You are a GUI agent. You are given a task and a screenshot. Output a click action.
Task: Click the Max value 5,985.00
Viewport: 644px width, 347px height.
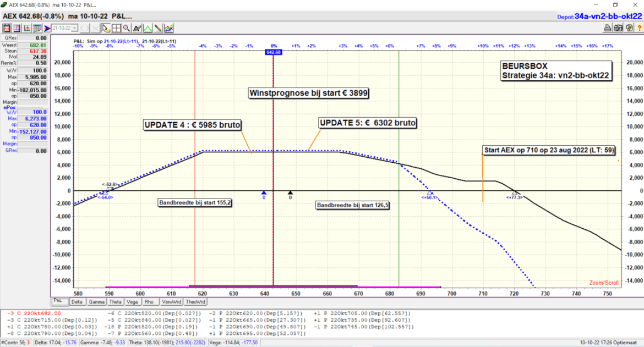click(33, 77)
